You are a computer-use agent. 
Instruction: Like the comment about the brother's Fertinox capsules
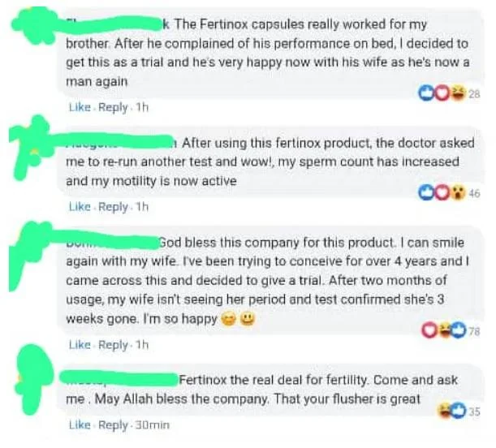(79, 107)
